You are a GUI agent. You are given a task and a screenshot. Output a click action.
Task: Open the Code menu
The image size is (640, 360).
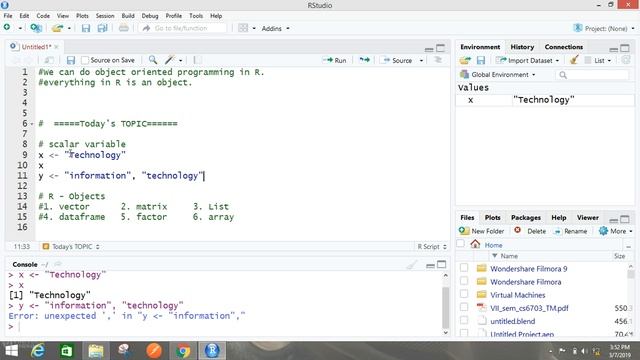coord(43,16)
